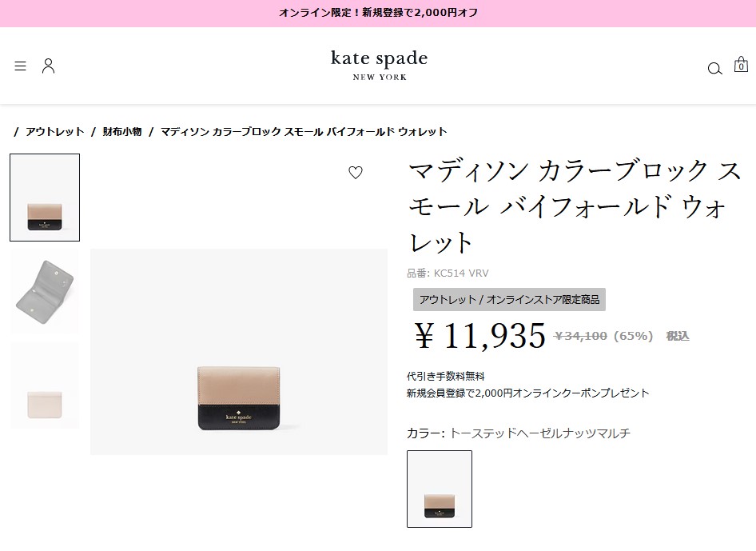Add wallet to wishlist with heart icon

[356, 172]
